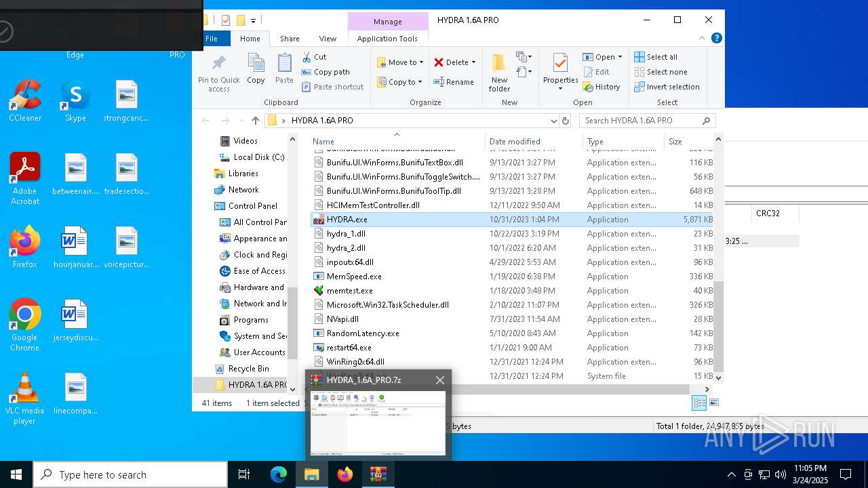
Task: Close the HYDRA_1.6A_PRO.7z preview
Action: [440, 380]
